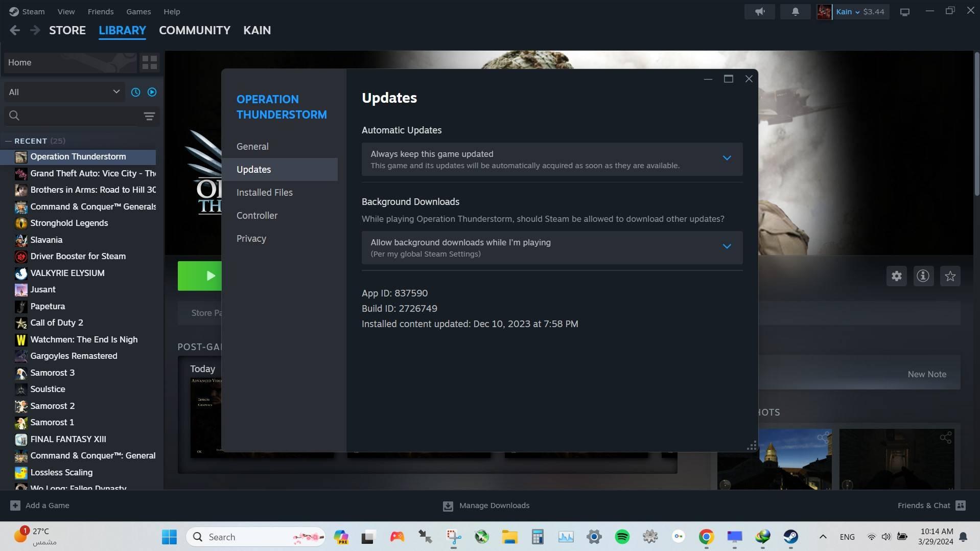The image size is (980, 551).
Task: Toggle library grid view icon
Action: tap(149, 62)
